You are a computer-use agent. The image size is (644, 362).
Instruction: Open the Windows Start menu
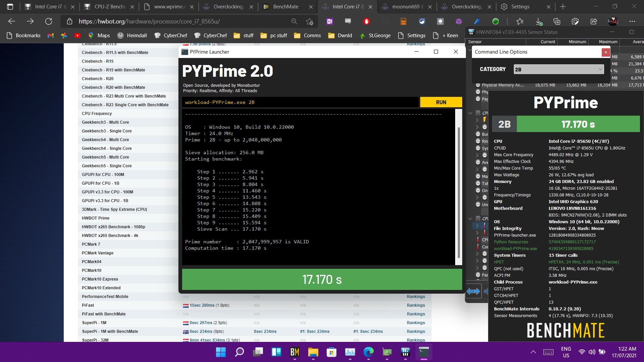click(221, 352)
